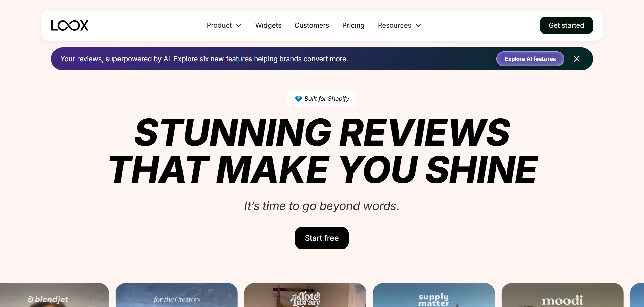
Task: Click the blue diamond Shopify icon
Action: [298, 99]
